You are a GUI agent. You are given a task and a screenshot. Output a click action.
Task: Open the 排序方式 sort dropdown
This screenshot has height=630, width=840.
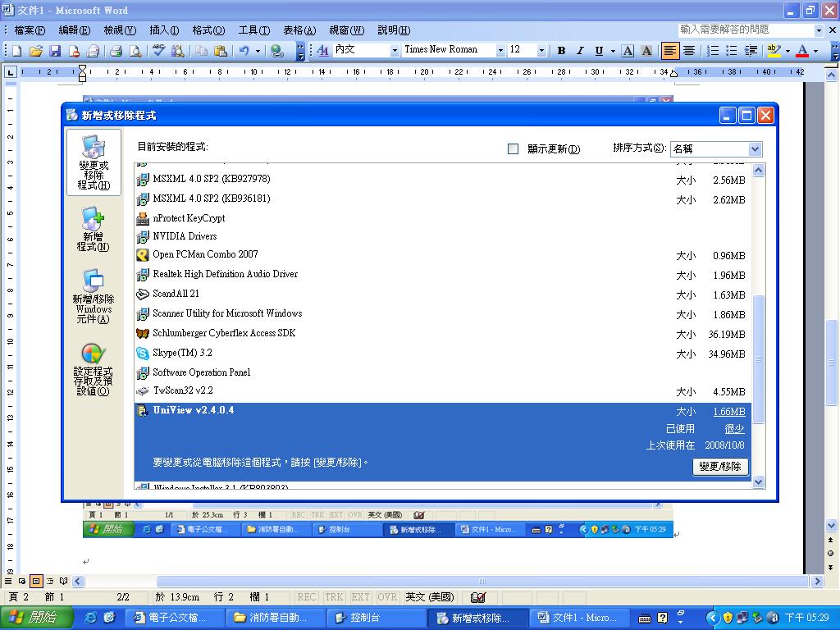pos(755,149)
